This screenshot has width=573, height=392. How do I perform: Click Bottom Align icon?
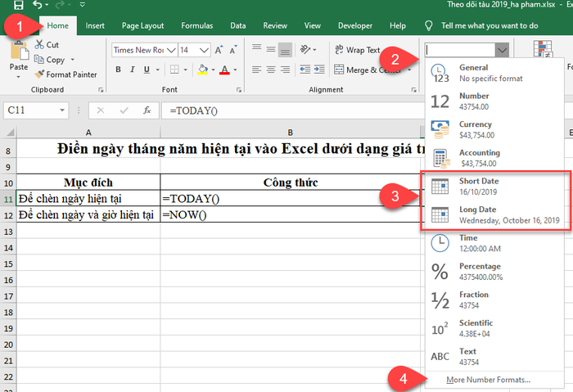(x=285, y=50)
